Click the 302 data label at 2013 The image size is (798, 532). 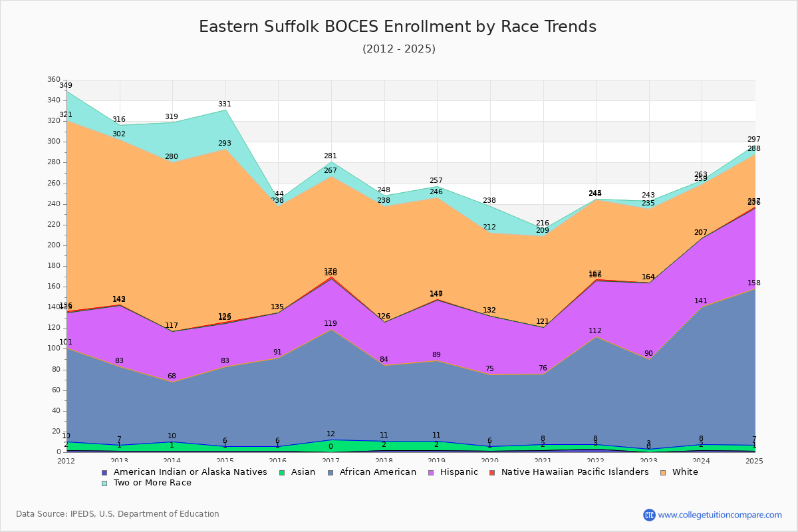[x=119, y=134]
